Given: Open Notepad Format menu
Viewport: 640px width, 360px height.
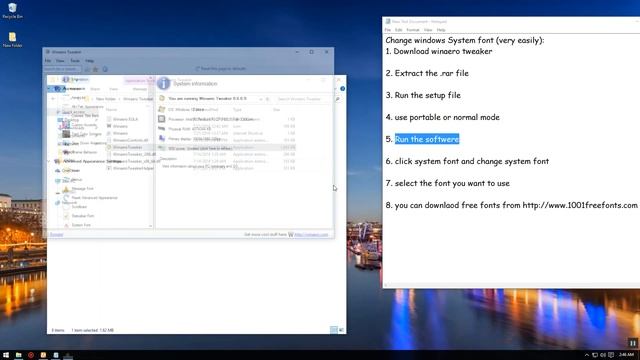Looking at the screenshot, I should tap(413, 30).
